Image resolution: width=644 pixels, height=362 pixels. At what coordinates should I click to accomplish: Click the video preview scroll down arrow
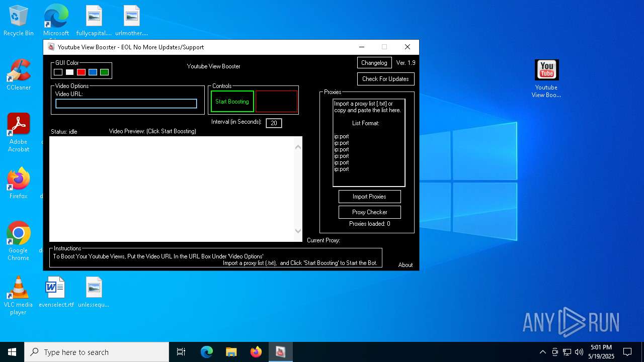(298, 231)
